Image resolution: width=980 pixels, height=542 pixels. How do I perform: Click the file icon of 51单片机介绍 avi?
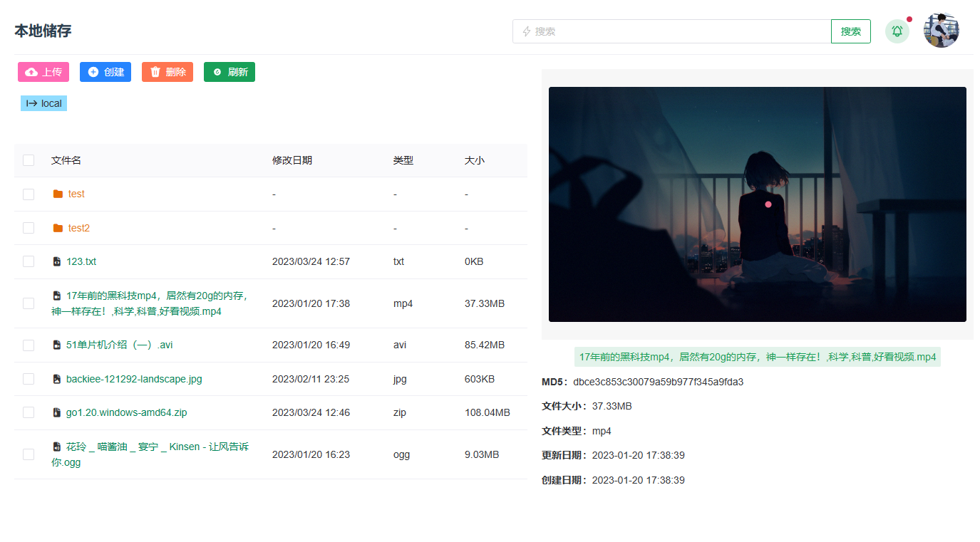(x=57, y=345)
